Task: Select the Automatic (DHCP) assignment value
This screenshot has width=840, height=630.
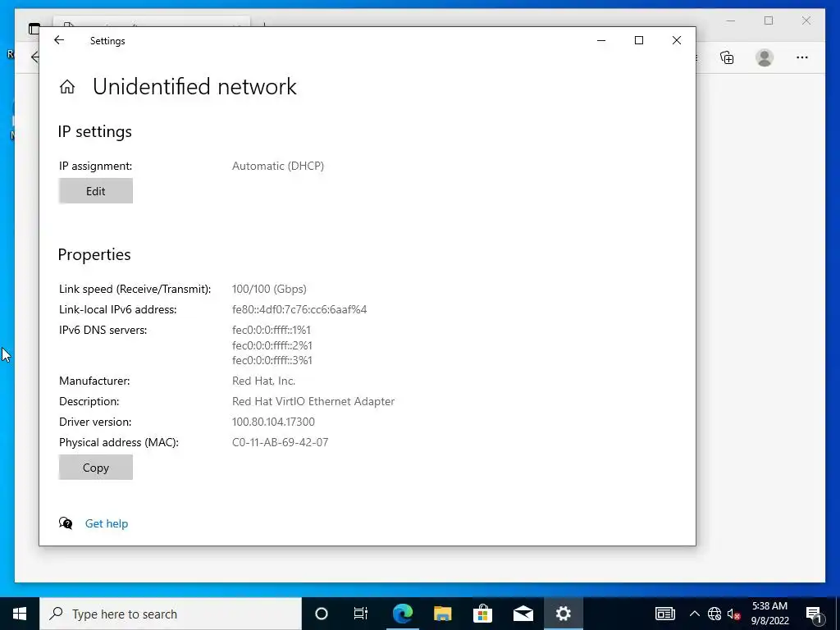Action: (278, 166)
